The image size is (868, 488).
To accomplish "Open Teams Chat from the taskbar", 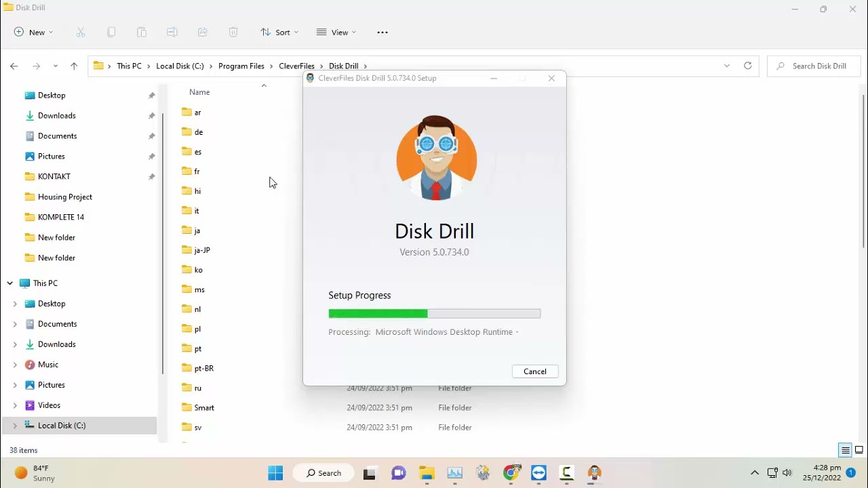I will pyautogui.click(x=398, y=473).
